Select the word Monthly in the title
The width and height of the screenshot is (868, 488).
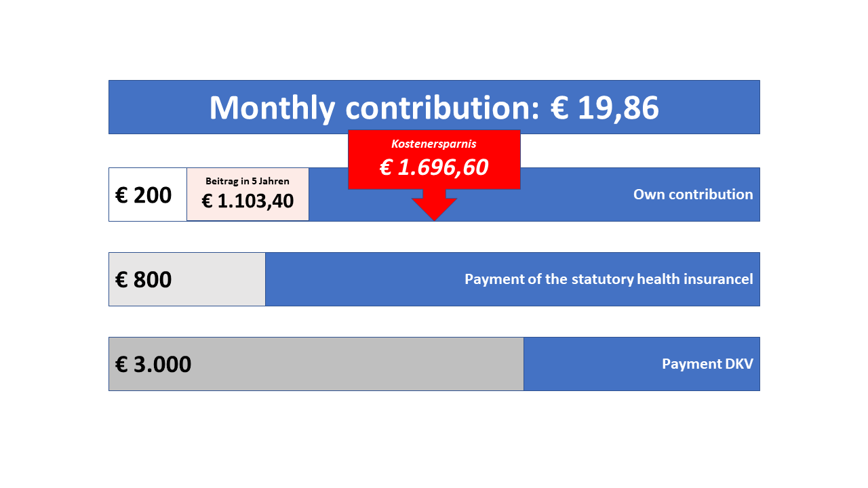(272, 108)
